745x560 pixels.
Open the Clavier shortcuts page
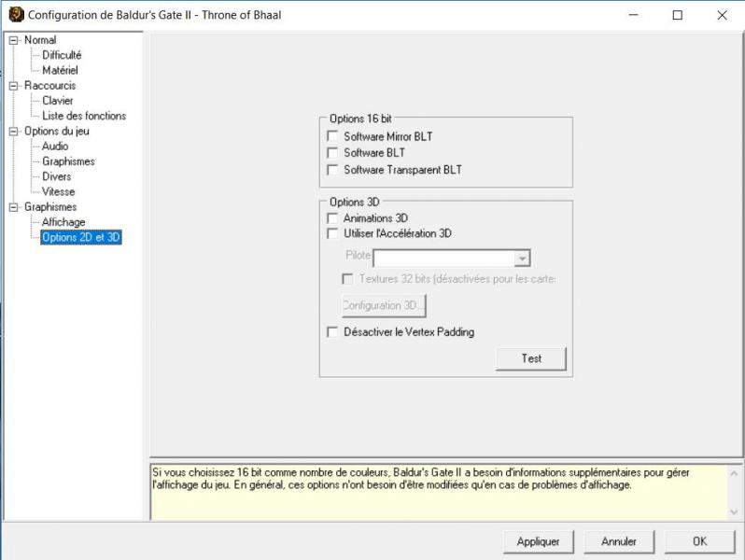[x=58, y=101]
